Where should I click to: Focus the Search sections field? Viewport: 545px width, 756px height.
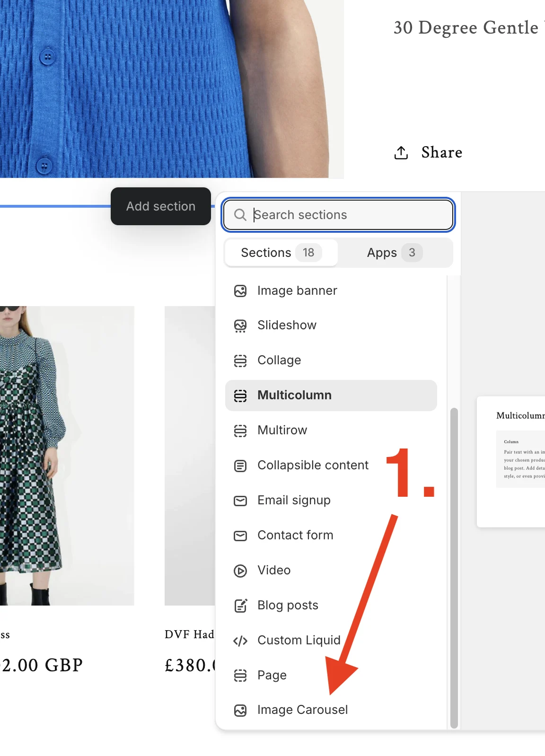[x=338, y=215]
